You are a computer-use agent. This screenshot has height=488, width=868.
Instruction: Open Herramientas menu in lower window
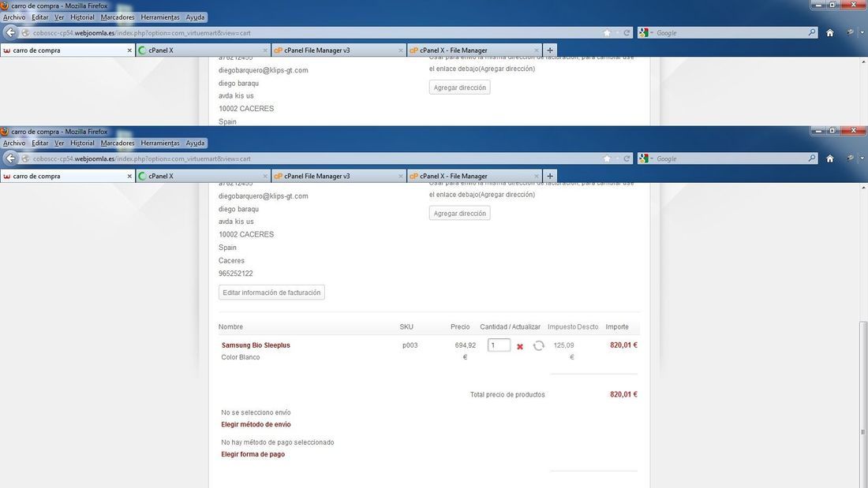[x=160, y=143]
